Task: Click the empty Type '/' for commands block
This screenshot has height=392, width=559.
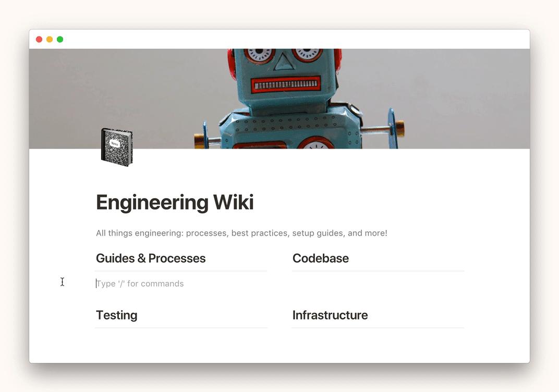Action: click(140, 283)
